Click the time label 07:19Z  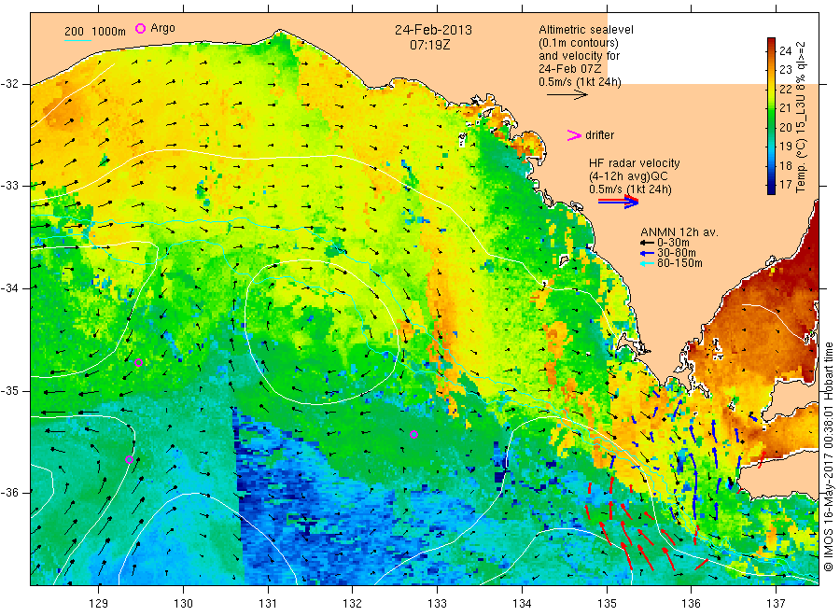[430, 45]
